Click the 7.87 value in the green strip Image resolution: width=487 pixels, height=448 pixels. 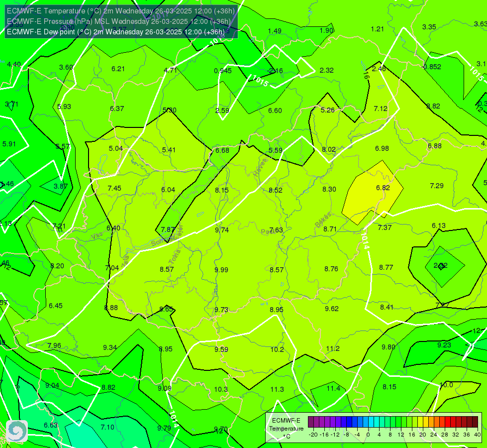(168, 229)
